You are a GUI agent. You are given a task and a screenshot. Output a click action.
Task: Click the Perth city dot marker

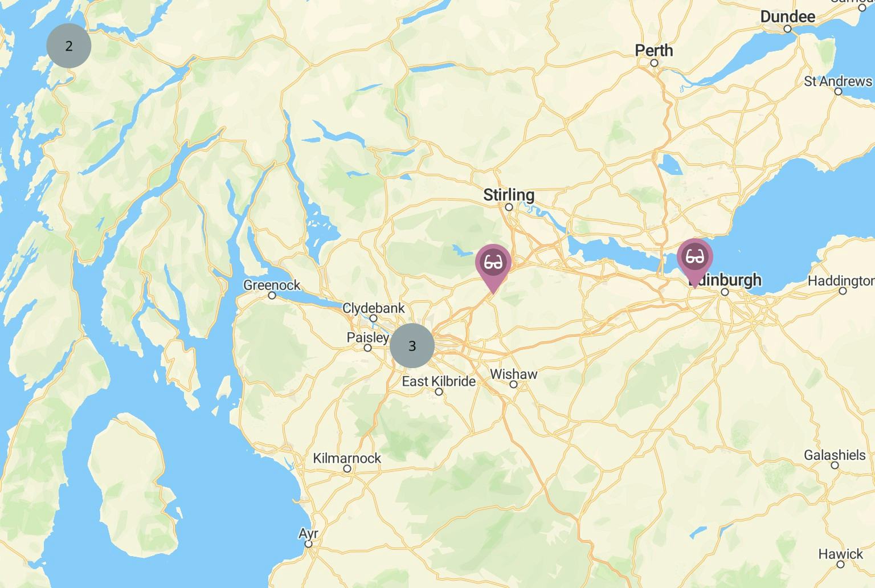click(654, 63)
